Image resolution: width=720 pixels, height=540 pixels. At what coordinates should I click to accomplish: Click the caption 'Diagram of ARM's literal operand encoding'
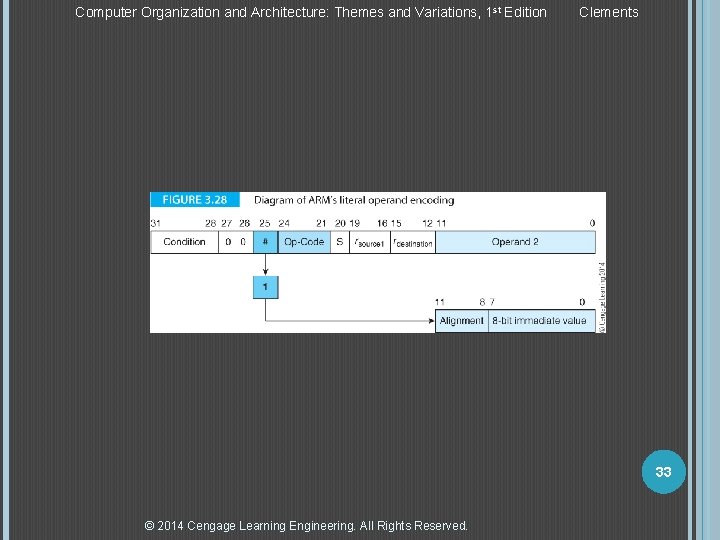click(354, 200)
